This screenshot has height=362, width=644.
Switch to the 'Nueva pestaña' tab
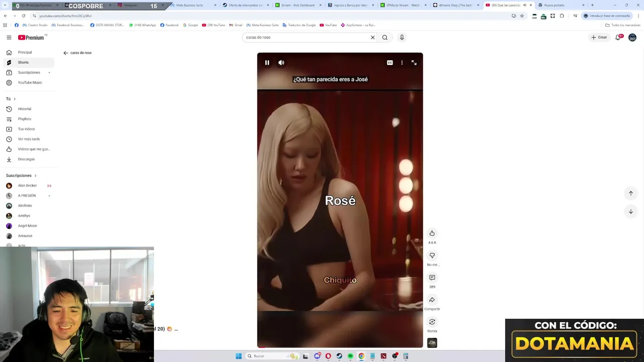pos(560,5)
